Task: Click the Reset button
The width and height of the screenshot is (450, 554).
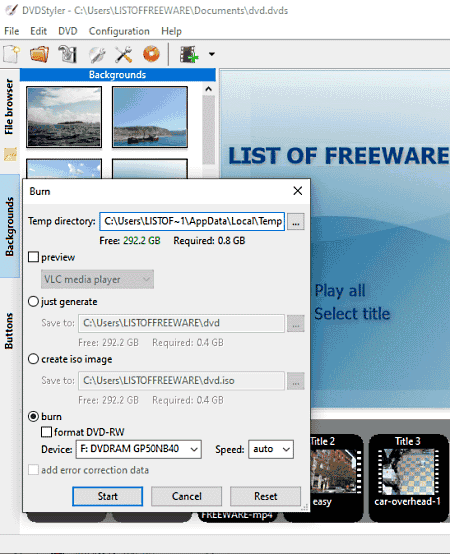Action: click(x=266, y=496)
